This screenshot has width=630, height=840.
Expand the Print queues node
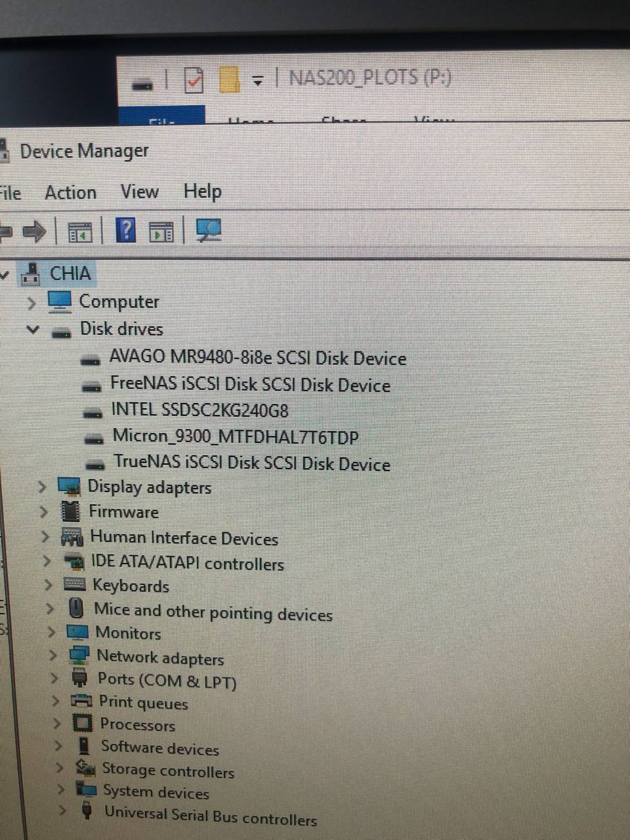click(56, 702)
